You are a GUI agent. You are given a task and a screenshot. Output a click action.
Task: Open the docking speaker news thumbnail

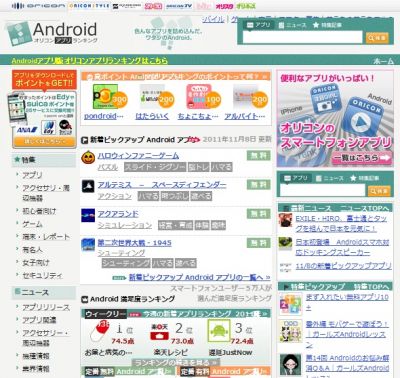[285, 243]
